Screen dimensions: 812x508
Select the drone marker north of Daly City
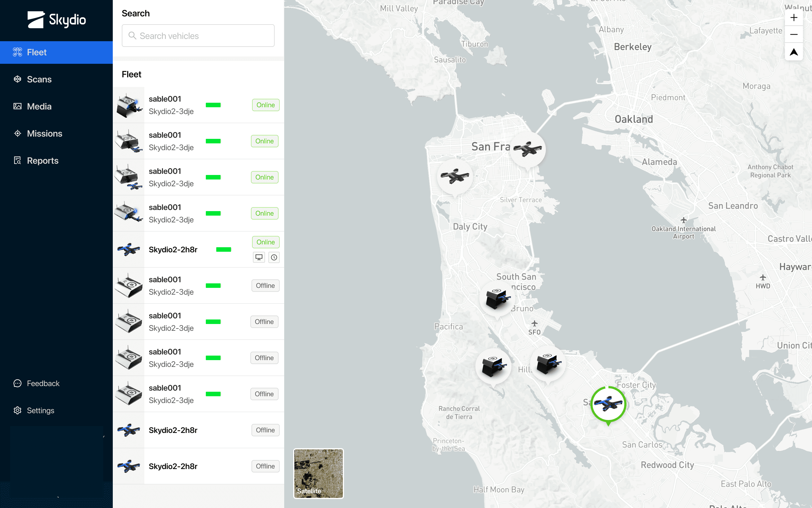coord(455,176)
